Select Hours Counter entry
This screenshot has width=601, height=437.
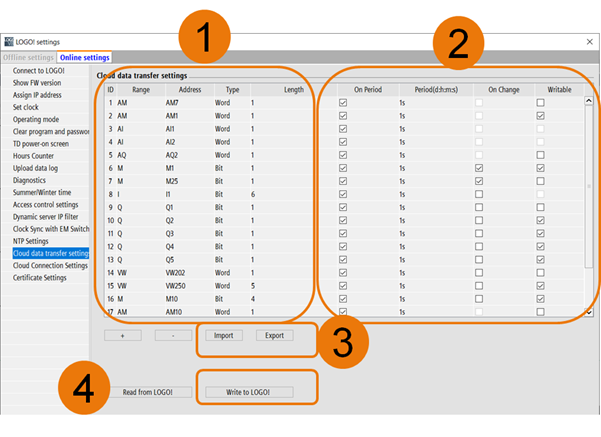33,156
